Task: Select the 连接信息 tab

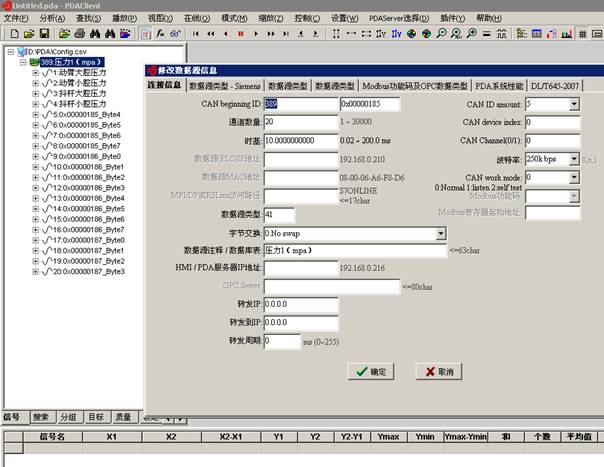Action: point(164,85)
